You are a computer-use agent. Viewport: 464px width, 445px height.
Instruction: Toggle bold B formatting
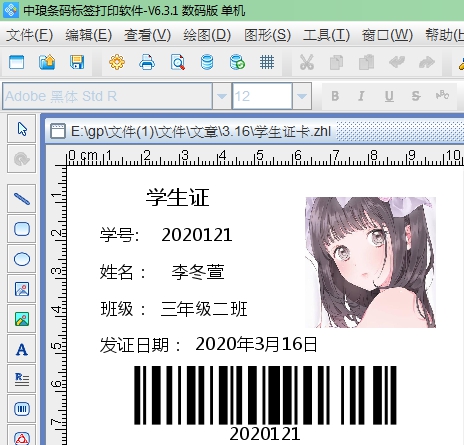[x=335, y=96]
